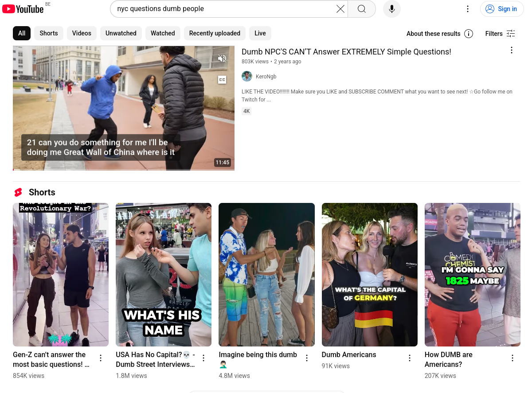
Task: Open options menu for USA Has No Capital short
Action: click(203, 358)
